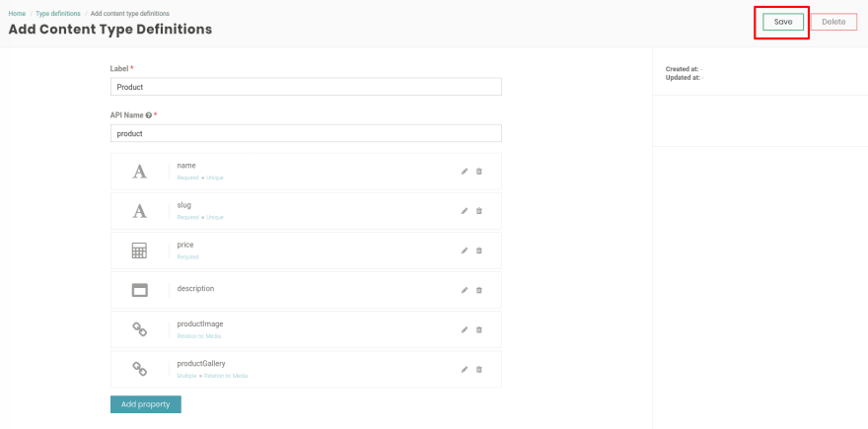Viewport: 868px width, 429px height.
Task: Edit the productGallery property pencil icon
Action: 465,369
